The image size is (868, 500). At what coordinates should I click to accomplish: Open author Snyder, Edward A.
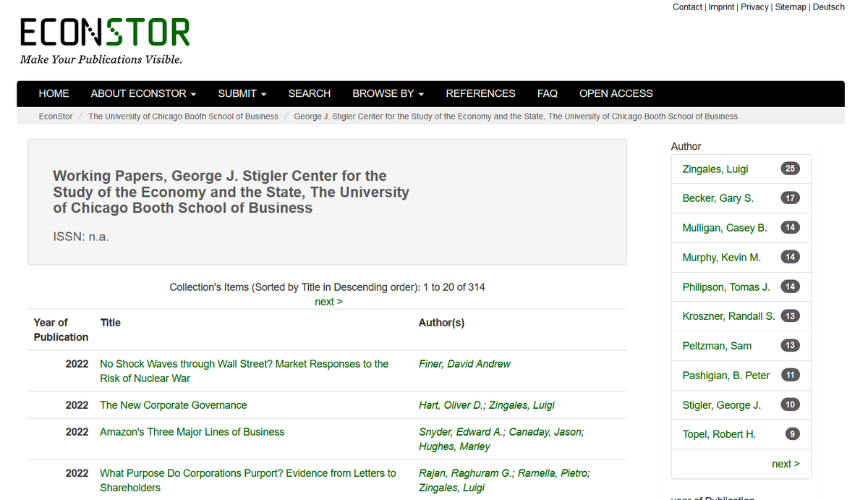[x=461, y=432]
